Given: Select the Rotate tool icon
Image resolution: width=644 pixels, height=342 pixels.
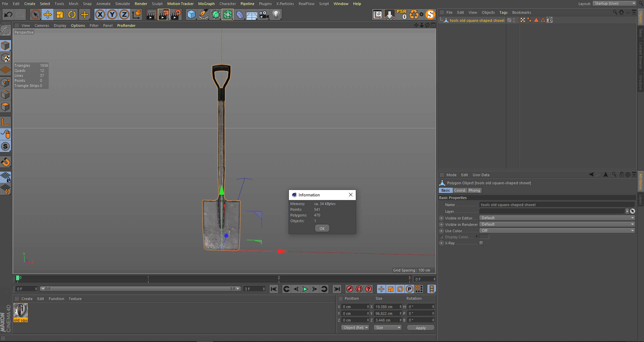Looking at the screenshot, I should pyautogui.click(x=72, y=14).
